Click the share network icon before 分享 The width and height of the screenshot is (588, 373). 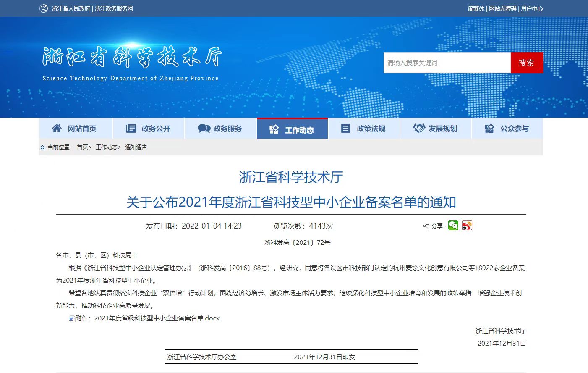coord(425,226)
